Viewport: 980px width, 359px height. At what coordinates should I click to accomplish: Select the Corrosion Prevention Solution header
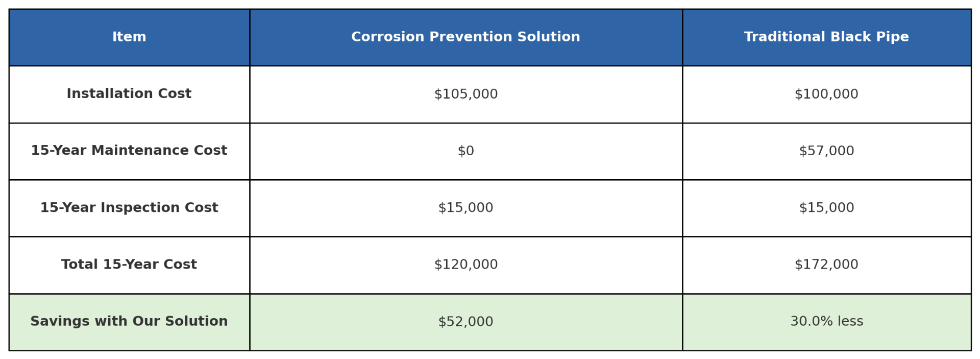[465, 37]
